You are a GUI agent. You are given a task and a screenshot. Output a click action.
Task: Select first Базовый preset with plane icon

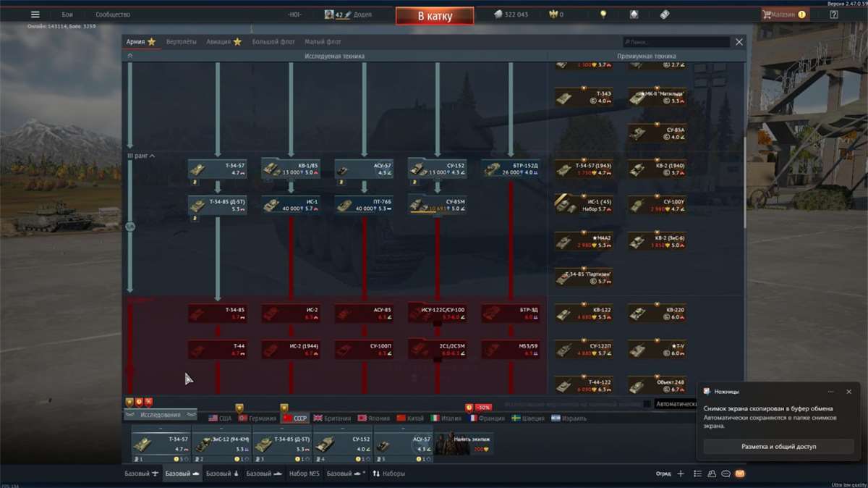(142, 474)
